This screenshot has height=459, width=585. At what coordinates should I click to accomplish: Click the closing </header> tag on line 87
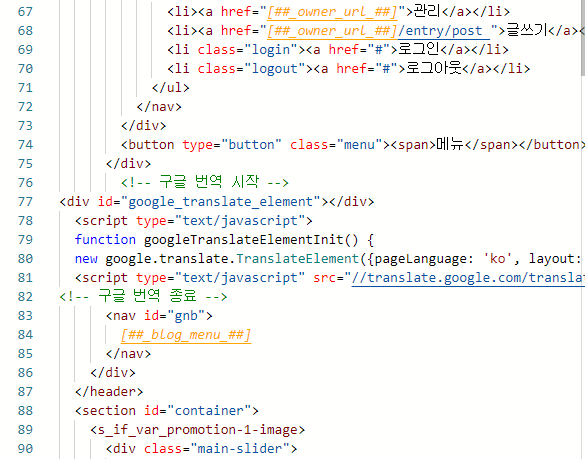pyautogui.click(x=109, y=392)
